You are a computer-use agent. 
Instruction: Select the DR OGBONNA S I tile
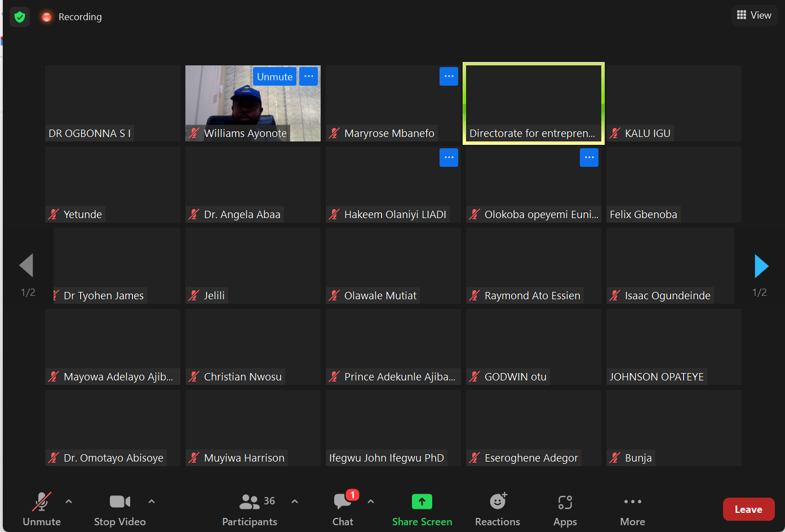(x=113, y=103)
